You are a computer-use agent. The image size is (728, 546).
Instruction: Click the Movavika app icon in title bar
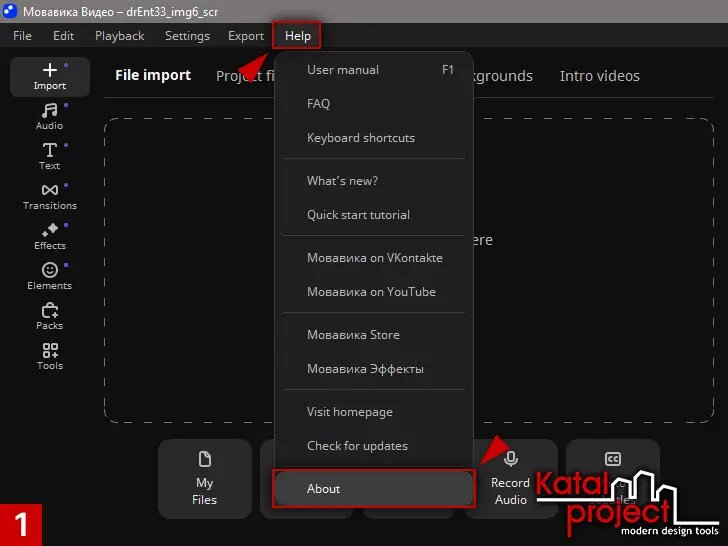[x=10, y=11]
